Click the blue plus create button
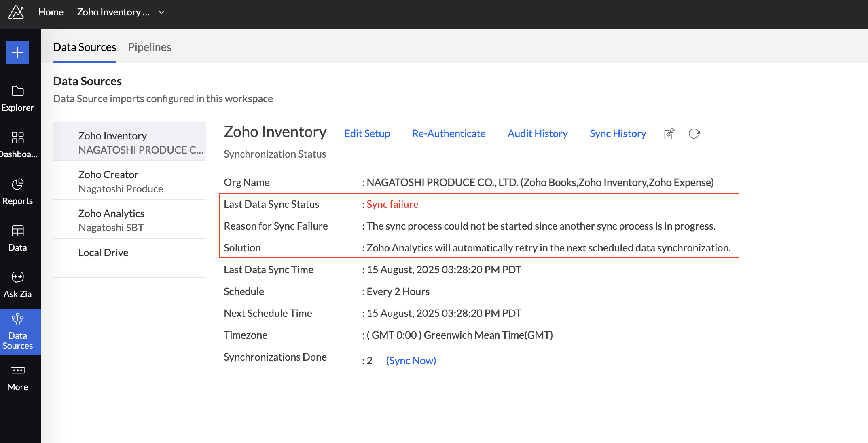868x443 pixels. coord(17,53)
